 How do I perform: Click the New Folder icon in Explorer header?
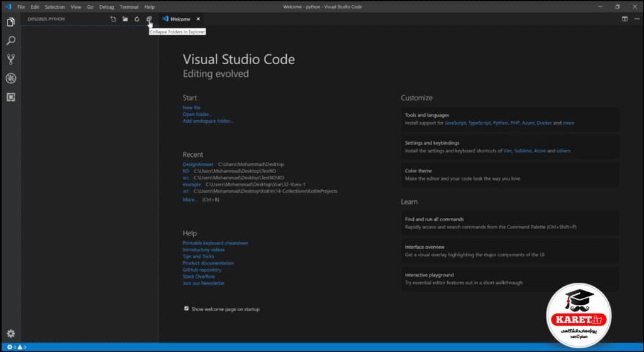[125, 19]
